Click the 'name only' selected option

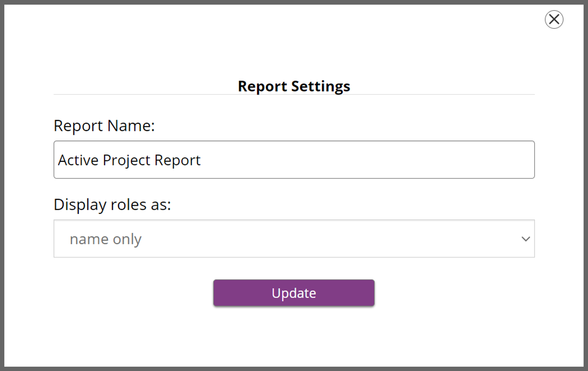tap(106, 239)
